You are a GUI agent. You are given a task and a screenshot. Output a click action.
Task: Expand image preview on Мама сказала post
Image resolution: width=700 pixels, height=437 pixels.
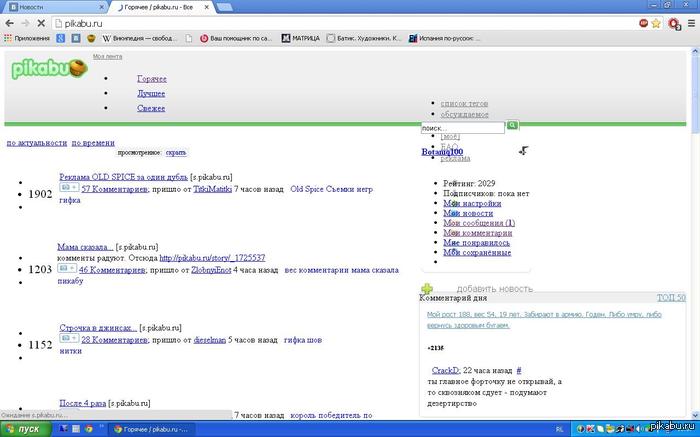pos(67,269)
